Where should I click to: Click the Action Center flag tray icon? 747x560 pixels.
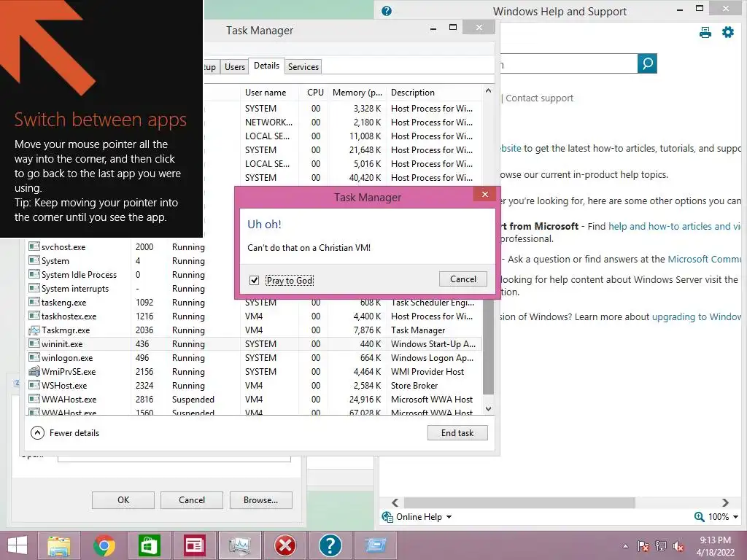coord(643,546)
